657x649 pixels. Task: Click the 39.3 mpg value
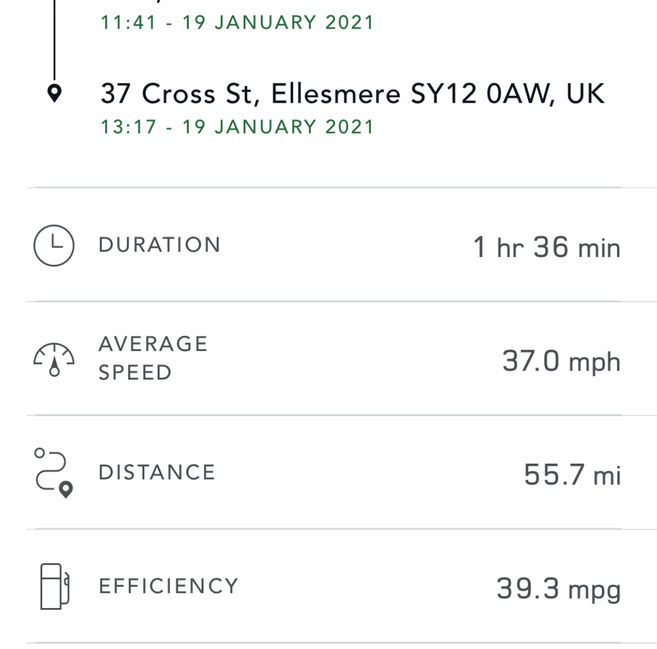(x=559, y=589)
